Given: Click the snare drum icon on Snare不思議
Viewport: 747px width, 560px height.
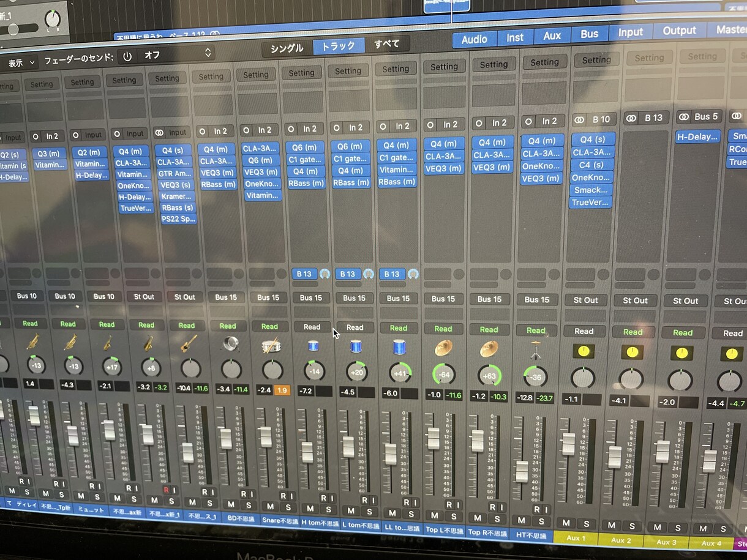Looking at the screenshot, I should [271, 346].
